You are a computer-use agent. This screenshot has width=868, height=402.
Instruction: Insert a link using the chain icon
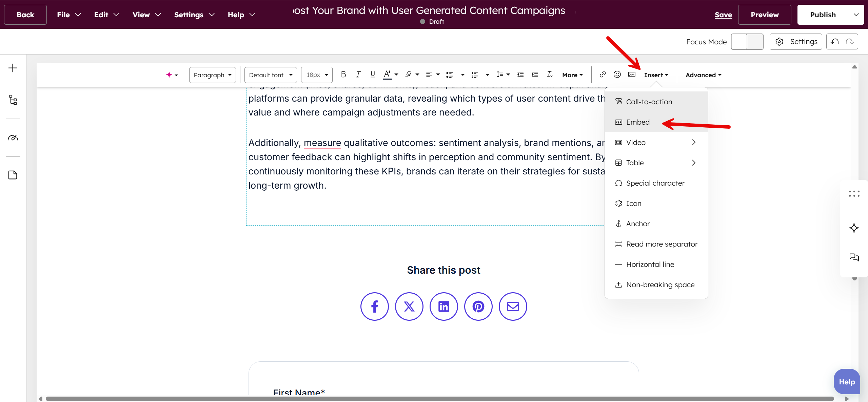pos(603,75)
